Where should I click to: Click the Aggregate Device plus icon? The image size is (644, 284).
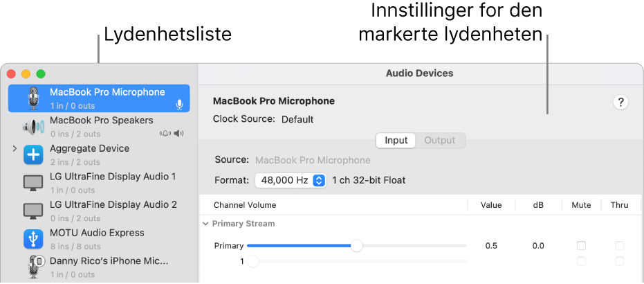click(33, 155)
